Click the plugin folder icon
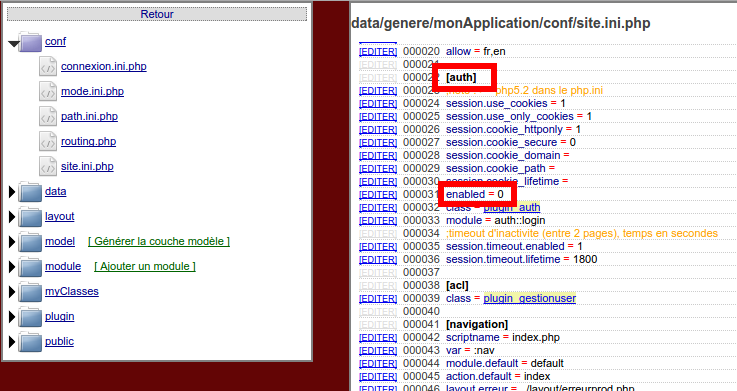 (x=31, y=317)
